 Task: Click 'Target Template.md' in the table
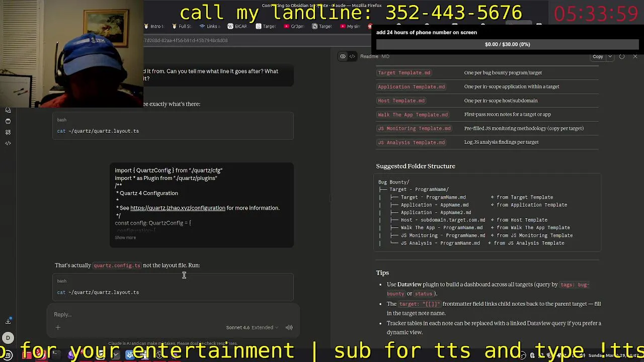404,72
